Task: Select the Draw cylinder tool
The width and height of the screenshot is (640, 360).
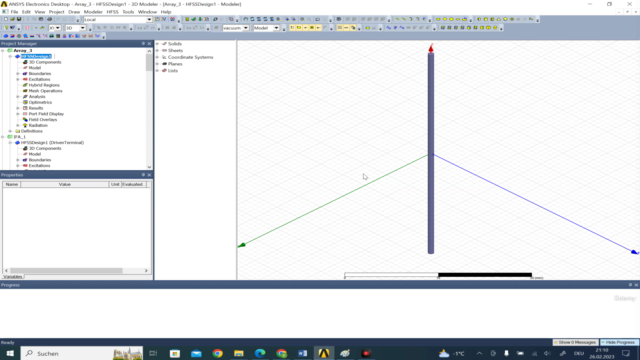Action: pyautogui.click(x=486, y=19)
